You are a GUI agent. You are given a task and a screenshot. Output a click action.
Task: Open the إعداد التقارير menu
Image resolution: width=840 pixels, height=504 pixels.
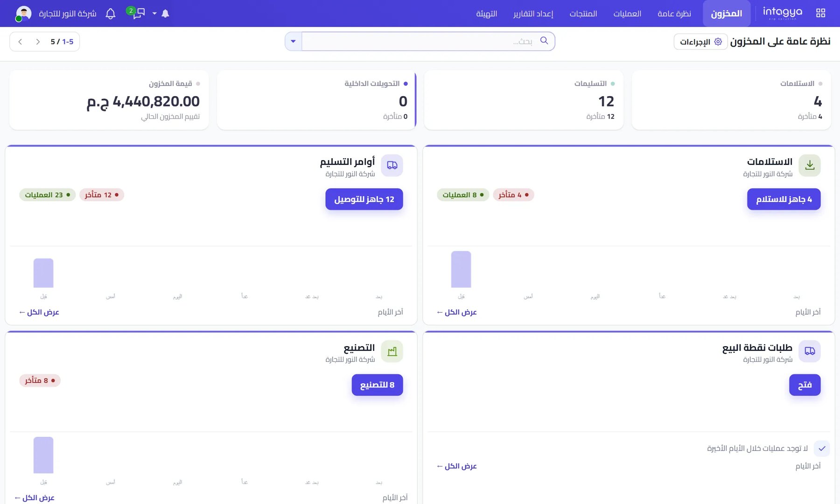533,14
